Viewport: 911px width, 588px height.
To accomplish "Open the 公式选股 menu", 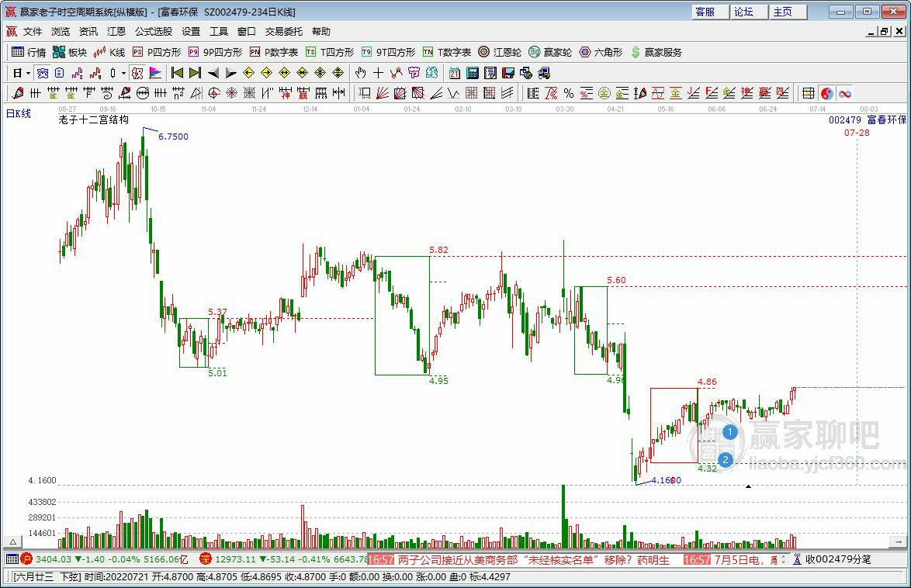I will click(154, 31).
